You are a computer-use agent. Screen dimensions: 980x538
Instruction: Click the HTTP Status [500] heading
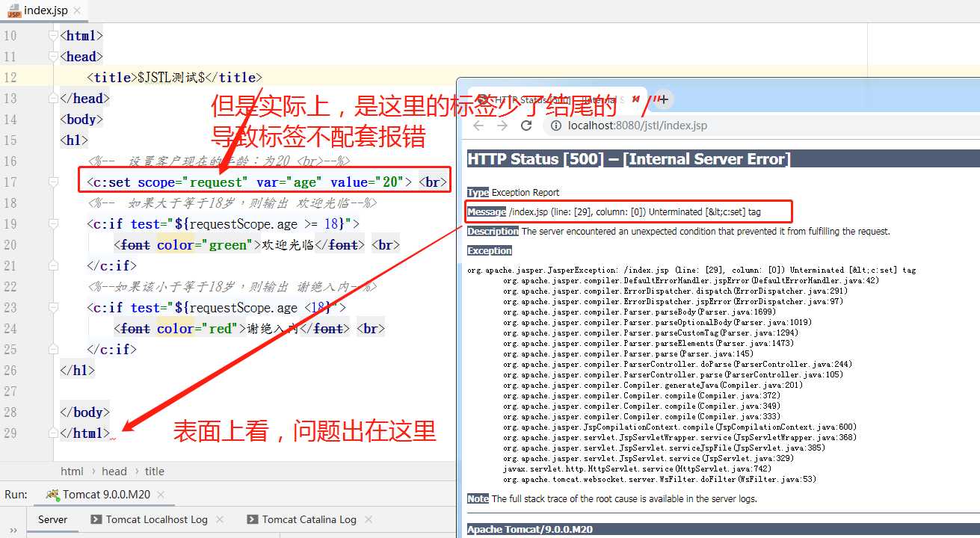click(629, 159)
